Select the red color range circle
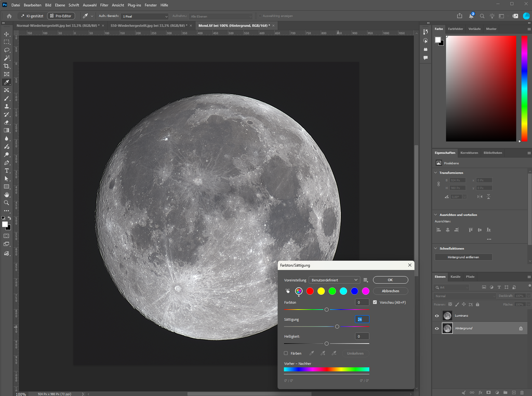Image resolution: width=532 pixels, height=396 pixels. pyautogui.click(x=310, y=291)
